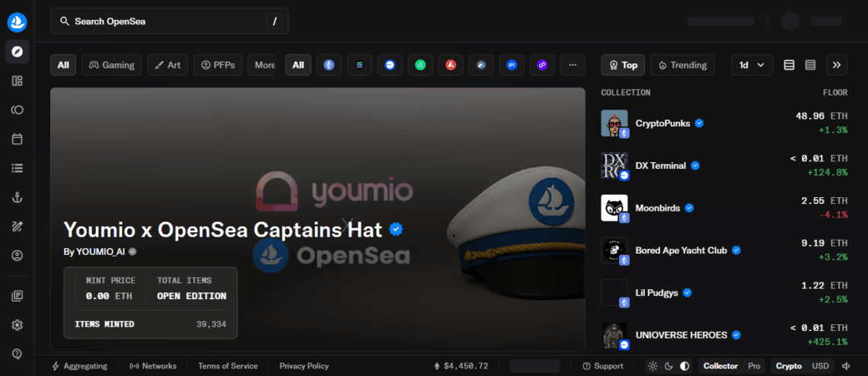This screenshot has height=376, width=868.
Task: Click the Search OpenSea input field
Action: click(x=169, y=21)
